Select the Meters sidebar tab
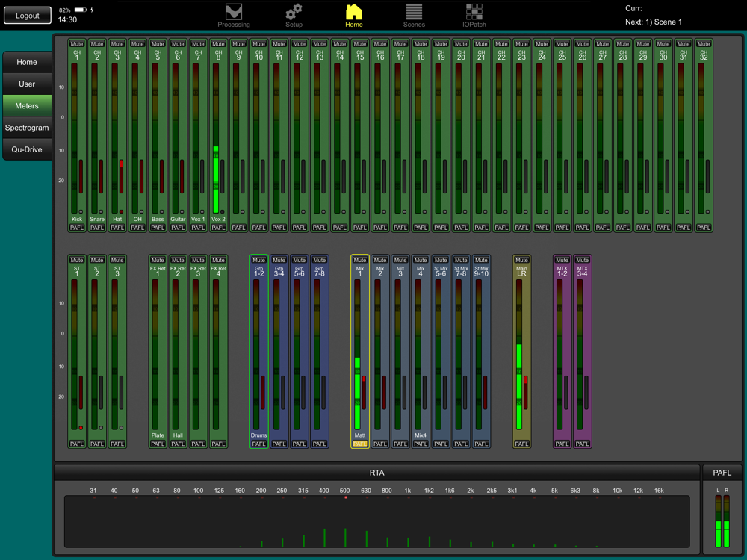 tap(27, 106)
